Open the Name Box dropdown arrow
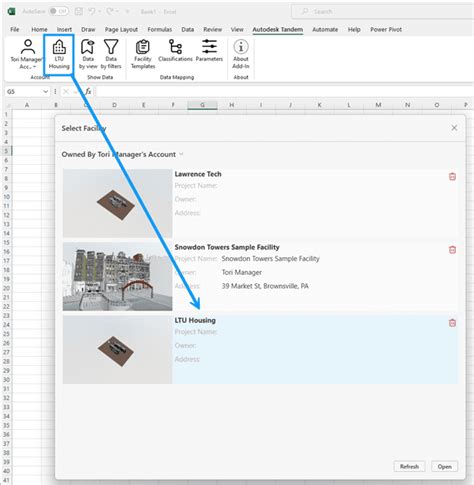This screenshot has width=474, height=485. 45,91
